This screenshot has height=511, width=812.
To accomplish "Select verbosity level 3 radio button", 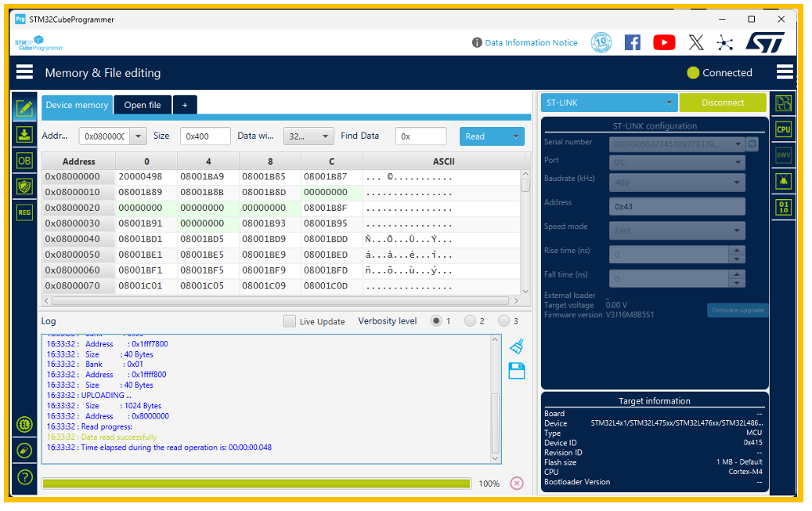I will coord(503,321).
